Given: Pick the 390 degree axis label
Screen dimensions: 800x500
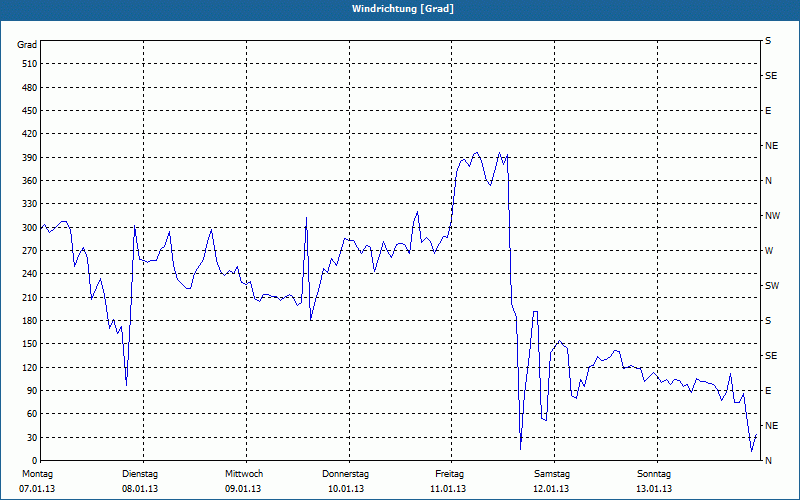Looking at the screenshot, I should [29, 157].
